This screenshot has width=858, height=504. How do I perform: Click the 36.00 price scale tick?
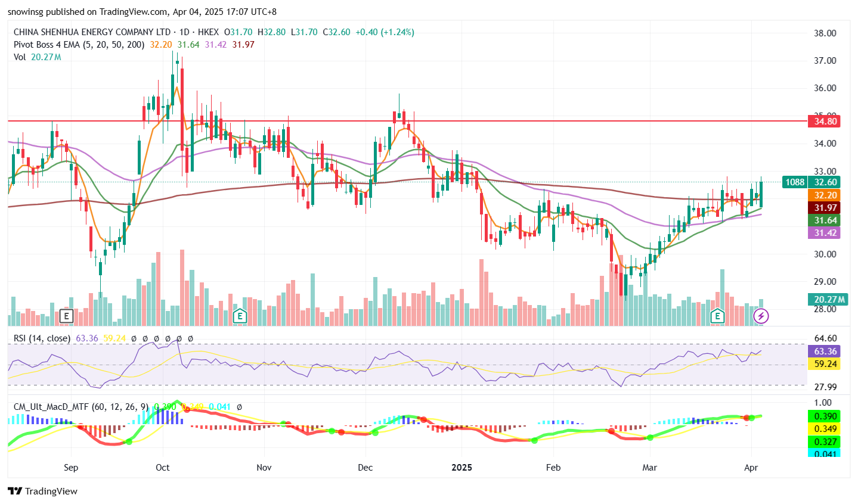point(825,88)
